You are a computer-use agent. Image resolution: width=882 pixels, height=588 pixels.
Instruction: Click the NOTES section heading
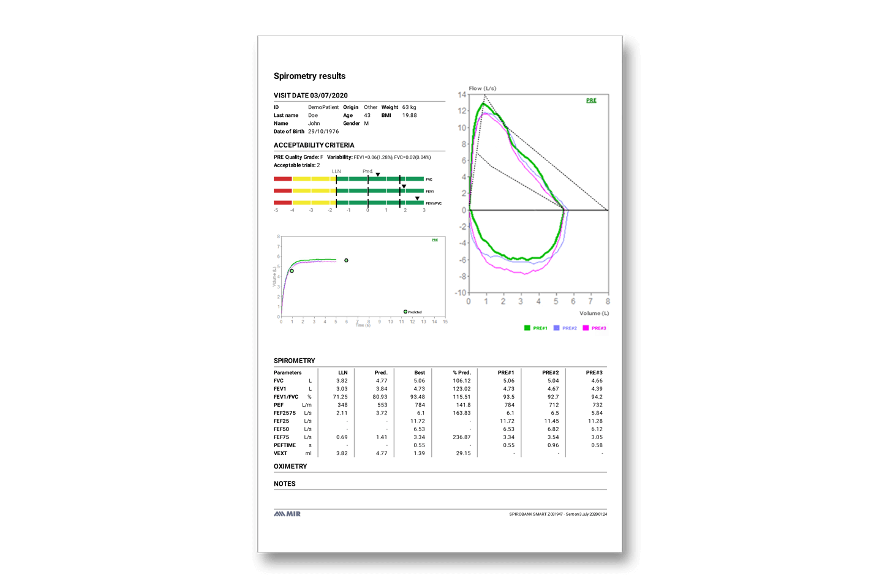(x=285, y=484)
